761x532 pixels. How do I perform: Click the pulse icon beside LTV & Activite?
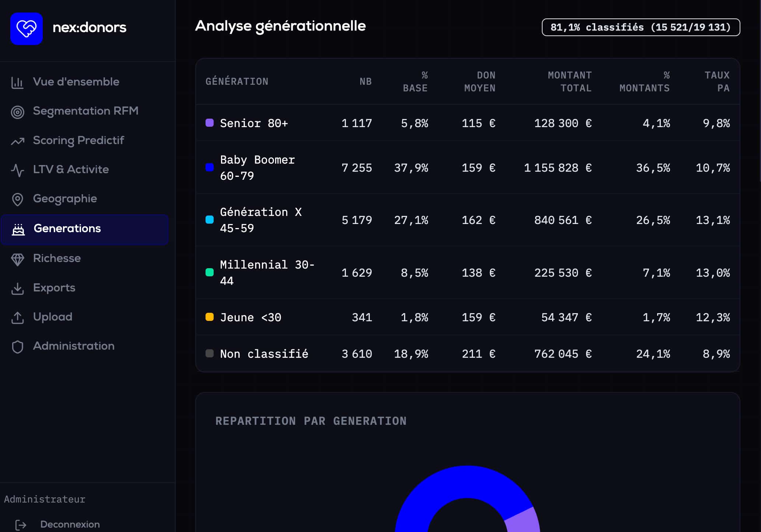tap(17, 170)
